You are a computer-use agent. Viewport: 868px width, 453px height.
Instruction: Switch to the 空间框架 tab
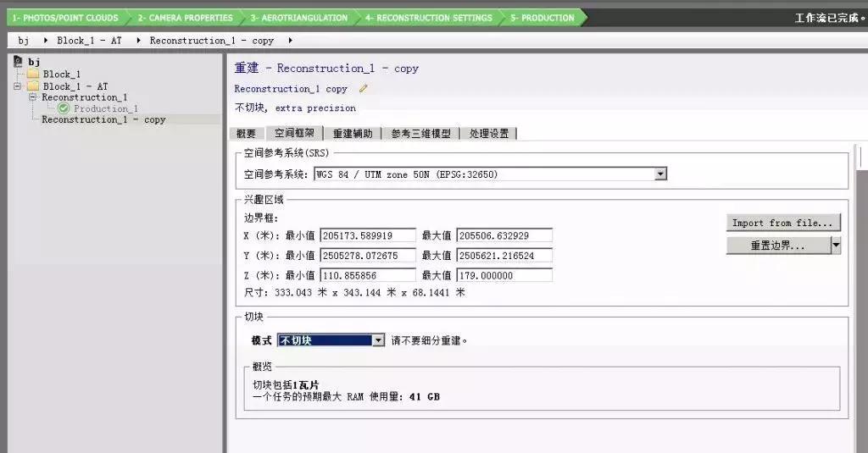point(294,133)
